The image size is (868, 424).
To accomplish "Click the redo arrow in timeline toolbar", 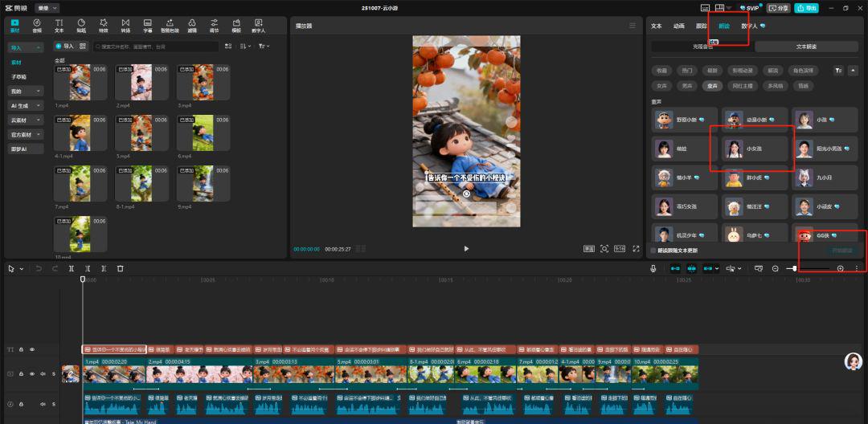I will (x=55, y=269).
